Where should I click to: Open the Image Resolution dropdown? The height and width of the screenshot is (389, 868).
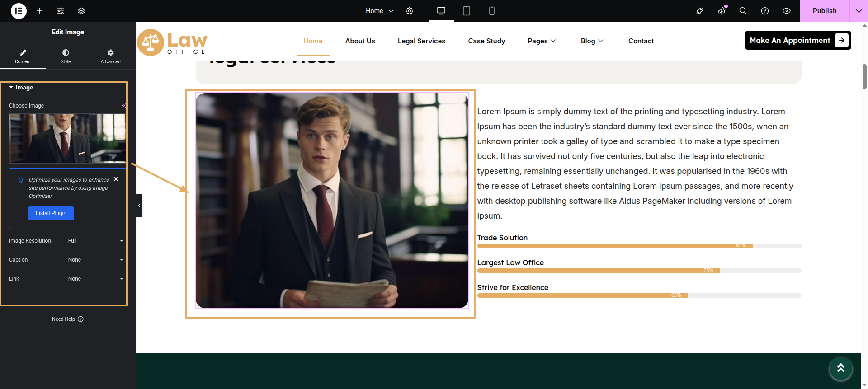pos(95,241)
